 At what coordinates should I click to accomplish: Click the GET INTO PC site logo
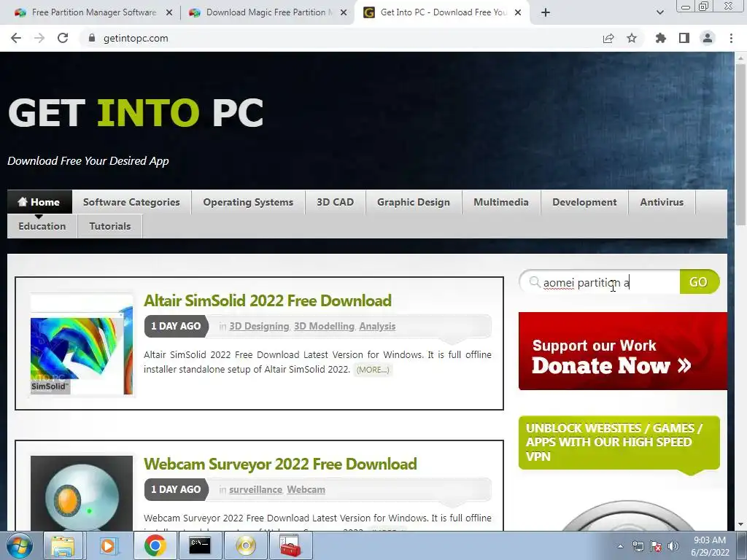[136, 112]
